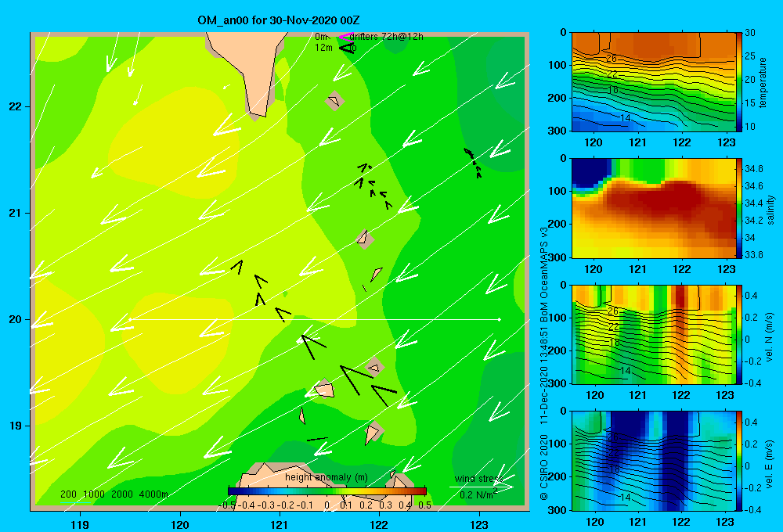This screenshot has height=532, width=783.
Task: Click latitude label 19 on main map
Action: click(15, 426)
